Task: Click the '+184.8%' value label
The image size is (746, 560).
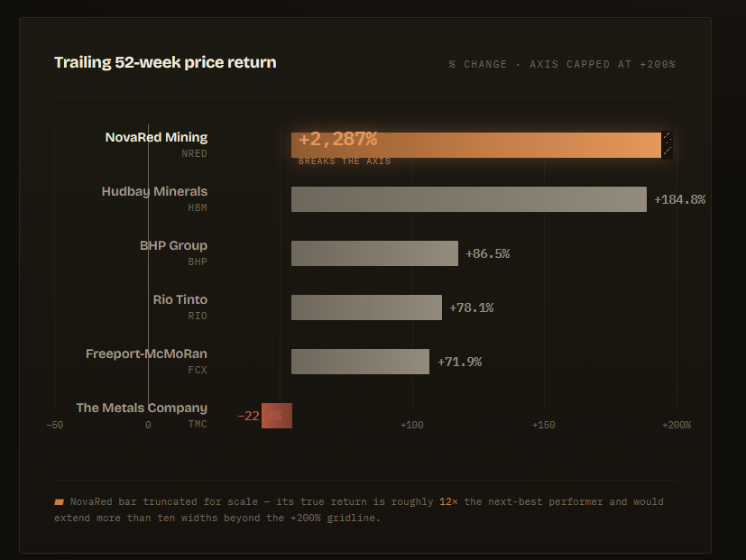Action: pyautogui.click(x=680, y=199)
